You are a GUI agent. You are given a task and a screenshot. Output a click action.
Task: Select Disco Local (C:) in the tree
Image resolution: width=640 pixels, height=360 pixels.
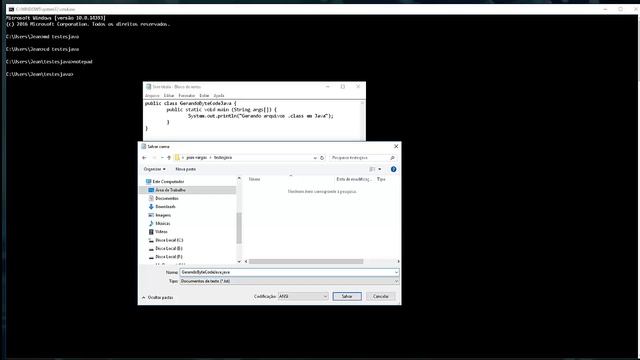(x=169, y=240)
